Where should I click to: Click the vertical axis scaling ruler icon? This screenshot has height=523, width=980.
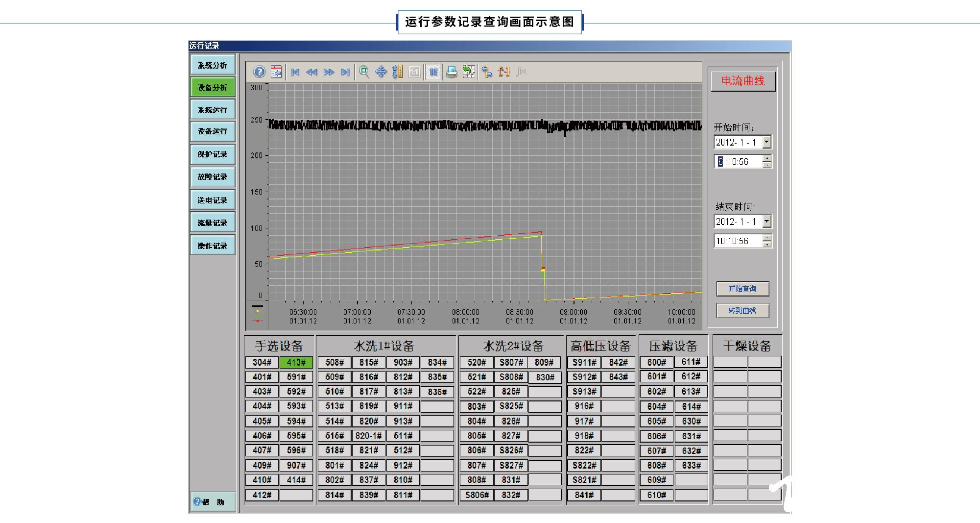click(398, 72)
